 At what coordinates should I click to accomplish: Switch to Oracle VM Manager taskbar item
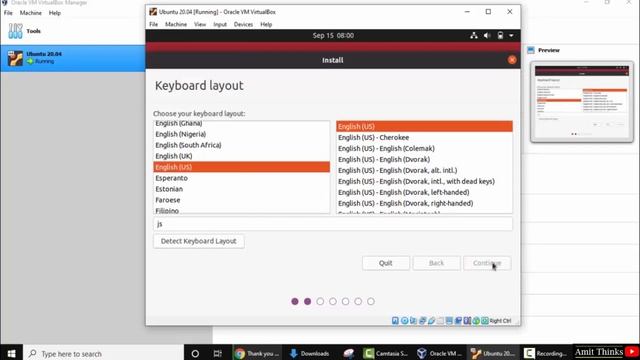[439, 353]
